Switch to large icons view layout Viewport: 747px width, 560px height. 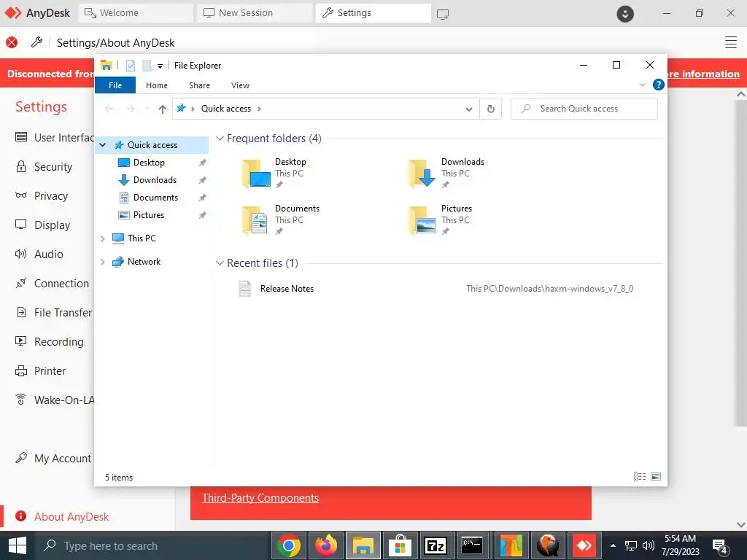[656, 477]
